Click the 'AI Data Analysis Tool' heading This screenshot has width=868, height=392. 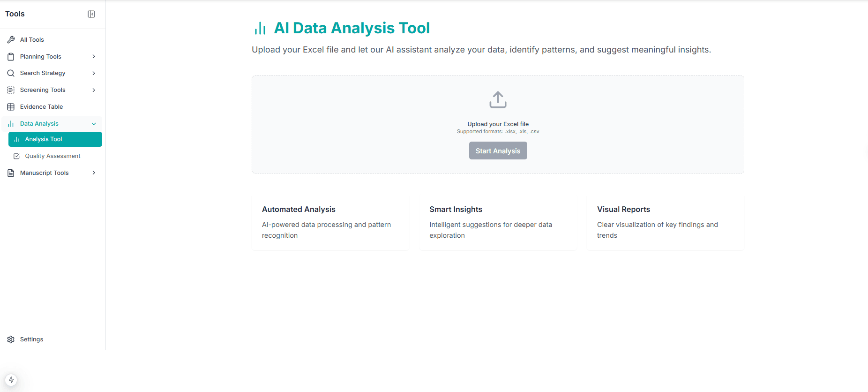tap(352, 28)
